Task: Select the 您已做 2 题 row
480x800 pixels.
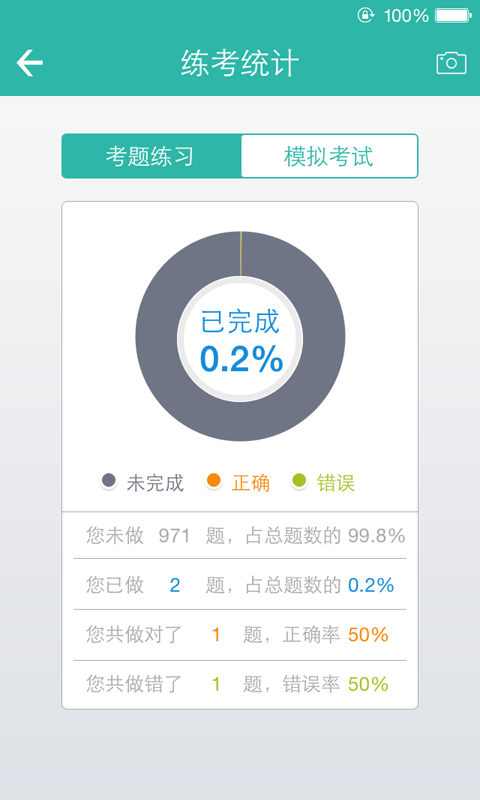Action: (240, 584)
